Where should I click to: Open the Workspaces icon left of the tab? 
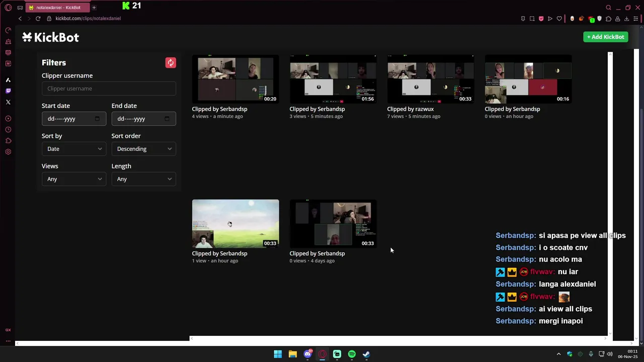[x=20, y=8]
